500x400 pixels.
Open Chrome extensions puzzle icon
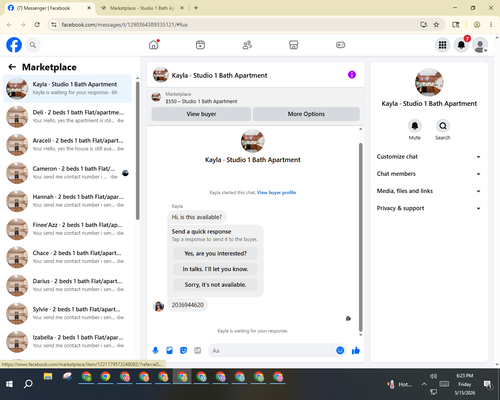(x=456, y=25)
